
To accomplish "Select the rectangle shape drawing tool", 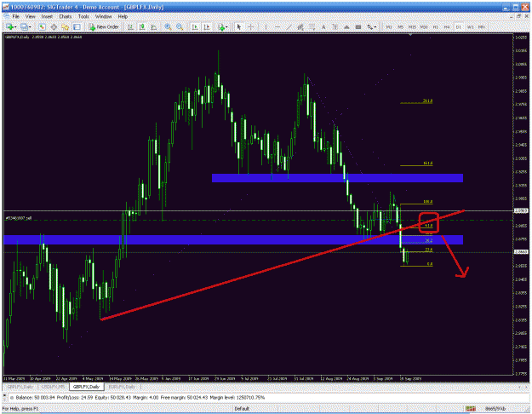I will coord(358,27).
